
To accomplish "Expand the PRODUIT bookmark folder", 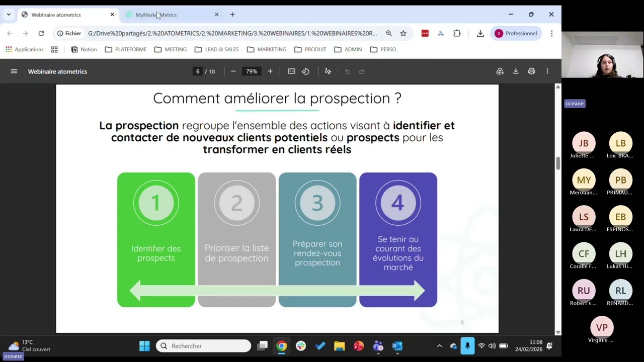I will 310,49.
